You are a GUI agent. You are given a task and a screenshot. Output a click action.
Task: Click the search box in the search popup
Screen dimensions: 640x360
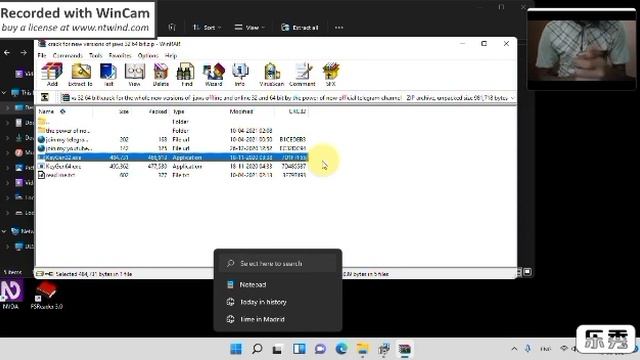point(278,264)
